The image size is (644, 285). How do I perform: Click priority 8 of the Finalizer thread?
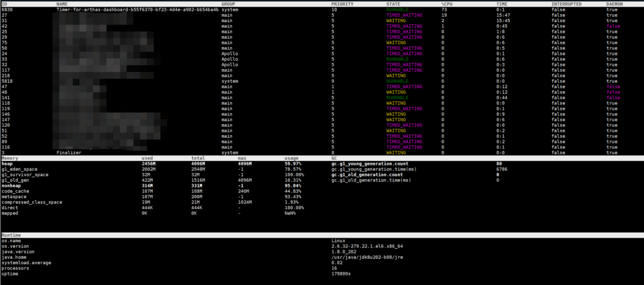pyautogui.click(x=333, y=153)
